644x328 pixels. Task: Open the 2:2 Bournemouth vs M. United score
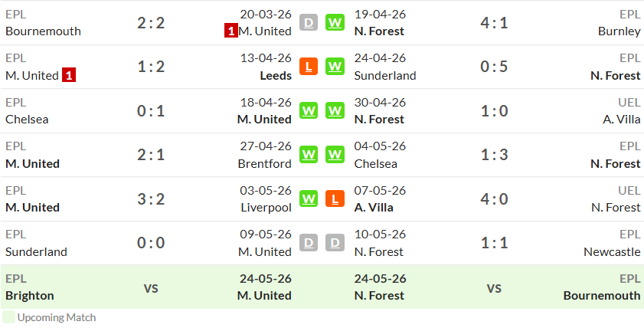[151, 22]
